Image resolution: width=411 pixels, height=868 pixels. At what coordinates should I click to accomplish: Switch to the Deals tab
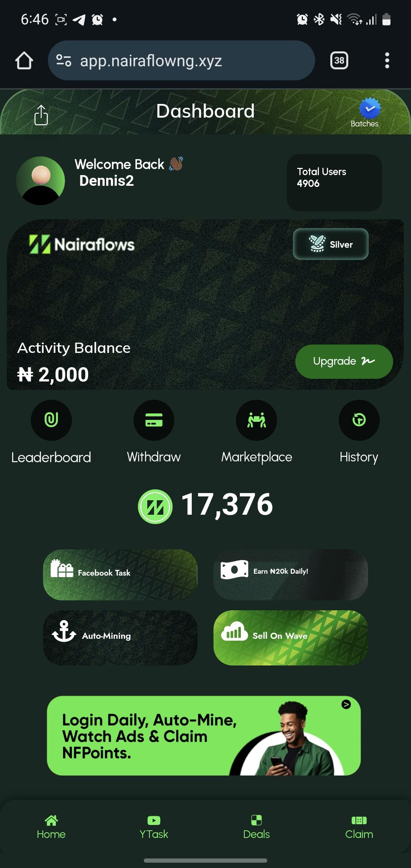pyautogui.click(x=256, y=827)
